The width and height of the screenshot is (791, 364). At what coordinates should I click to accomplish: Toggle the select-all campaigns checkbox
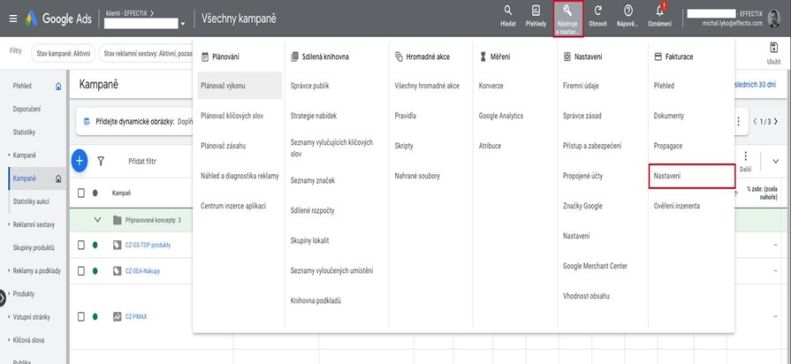(81, 193)
